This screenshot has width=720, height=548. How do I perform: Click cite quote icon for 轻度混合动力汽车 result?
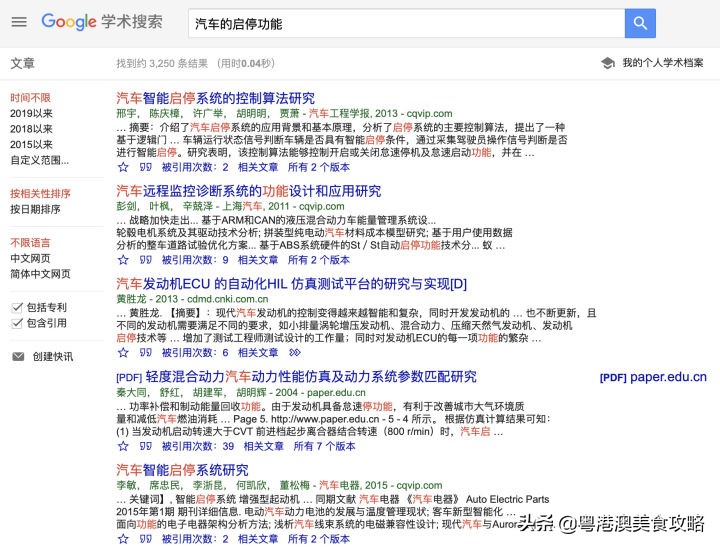146,446
